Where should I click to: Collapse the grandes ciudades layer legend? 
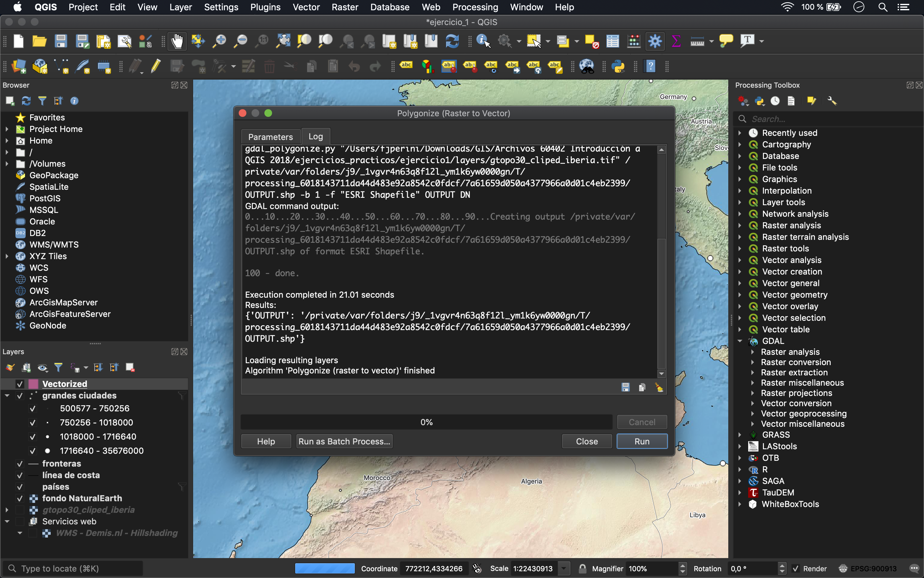pos(7,396)
